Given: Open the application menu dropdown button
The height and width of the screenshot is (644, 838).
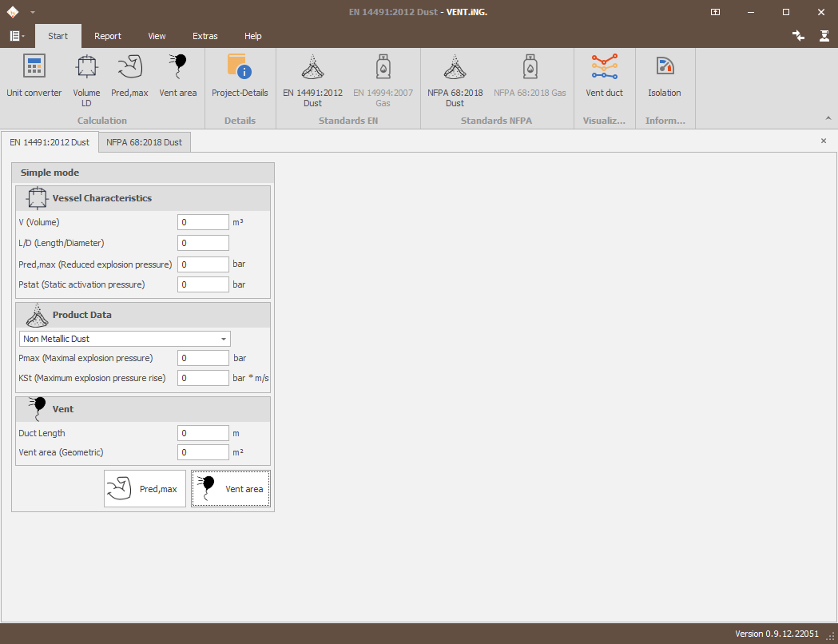Looking at the screenshot, I should [x=17, y=36].
